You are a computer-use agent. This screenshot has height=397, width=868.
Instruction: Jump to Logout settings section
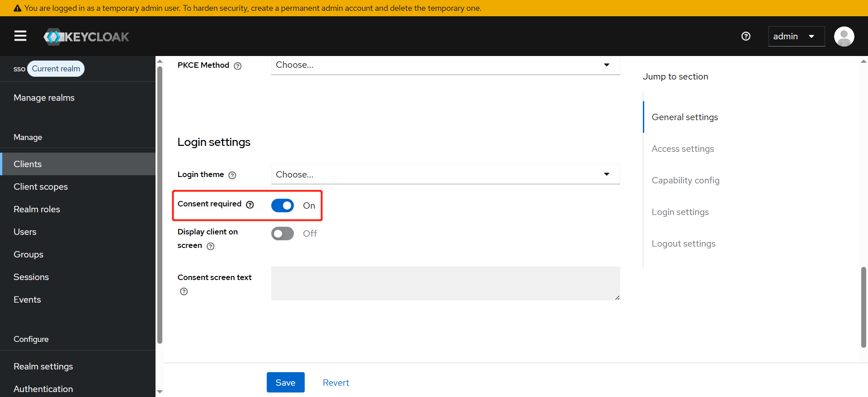click(x=684, y=243)
